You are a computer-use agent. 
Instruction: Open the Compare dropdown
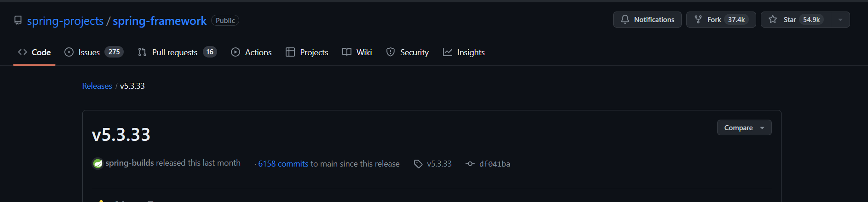click(744, 128)
